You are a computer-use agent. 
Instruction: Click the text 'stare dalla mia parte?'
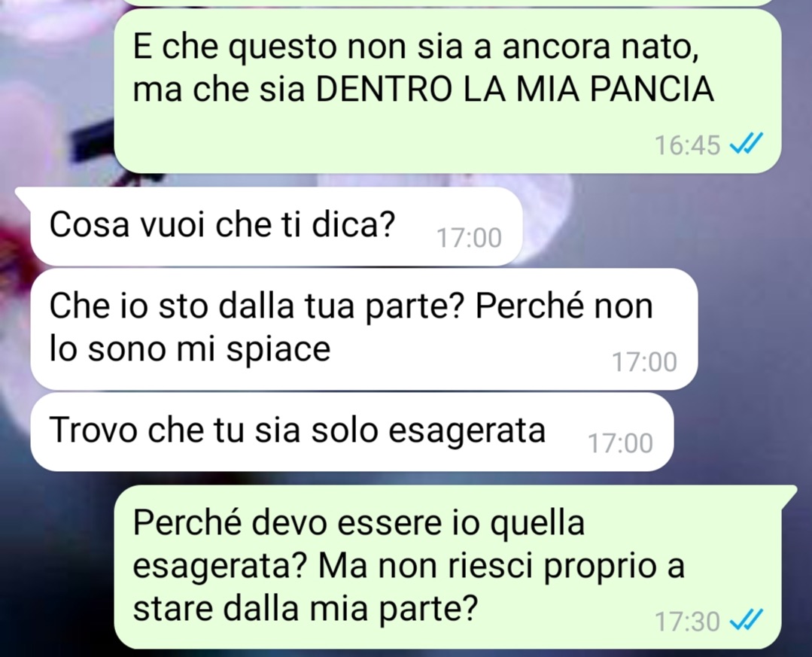pyautogui.click(x=305, y=608)
